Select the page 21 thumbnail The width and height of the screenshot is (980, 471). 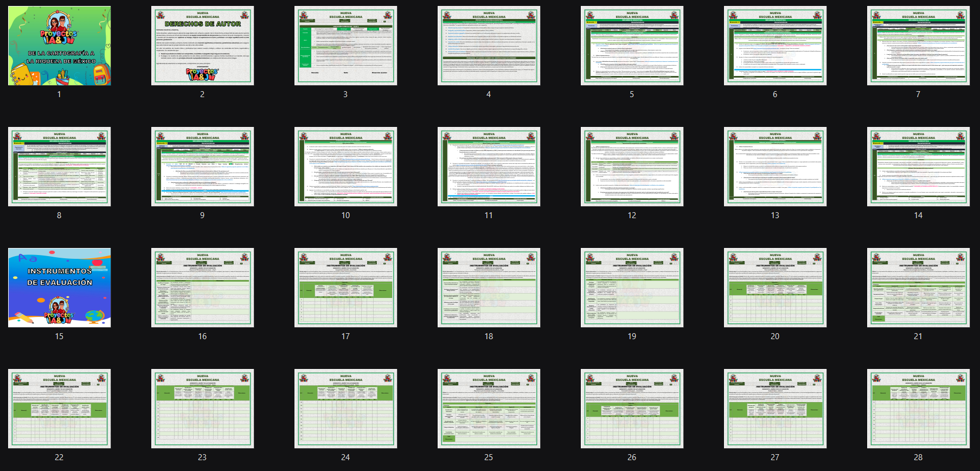point(918,288)
